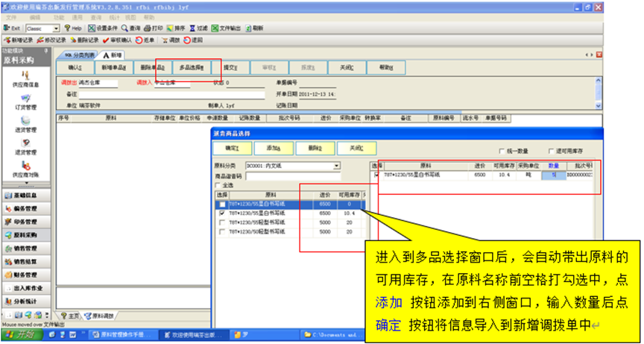Open the Windows 开始 start button
The width and height of the screenshot is (644, 344).
(22, 334)
